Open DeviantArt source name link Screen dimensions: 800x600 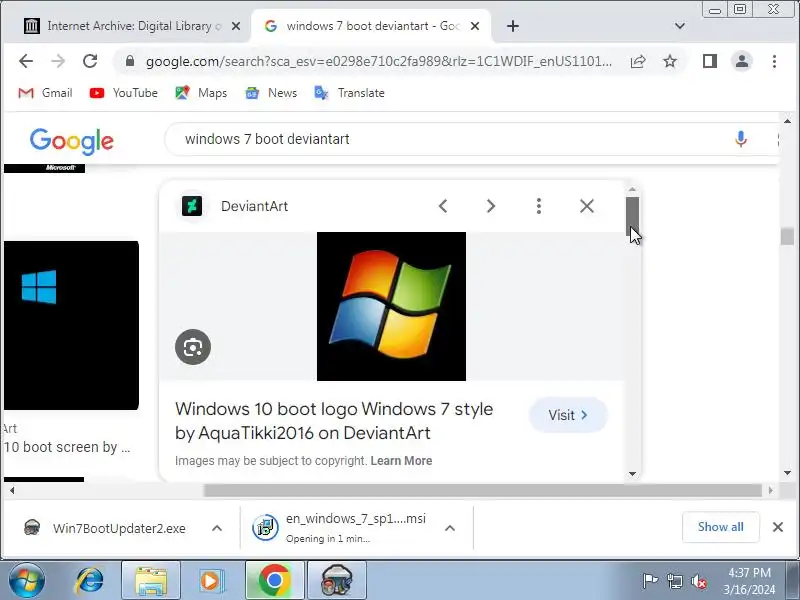(x=254, y=206)
